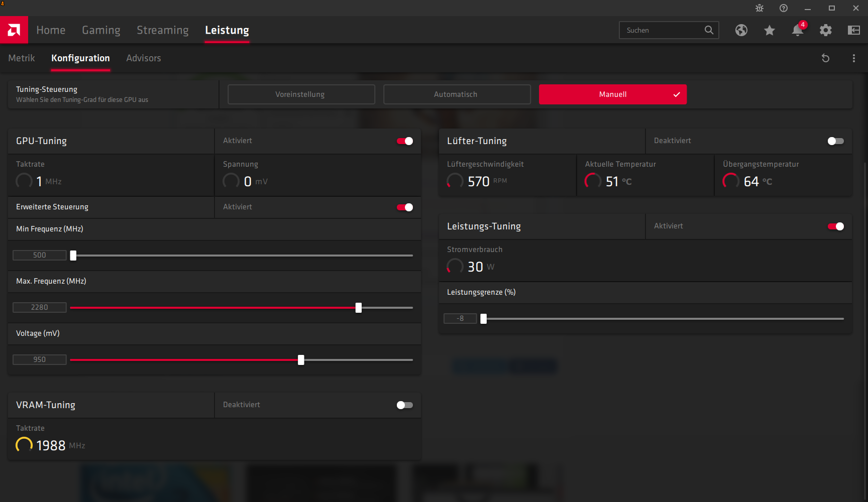This screenshot has width=868, height=502.
Task: Click the Max. Frequenz value field 2280
Action: 40,307
